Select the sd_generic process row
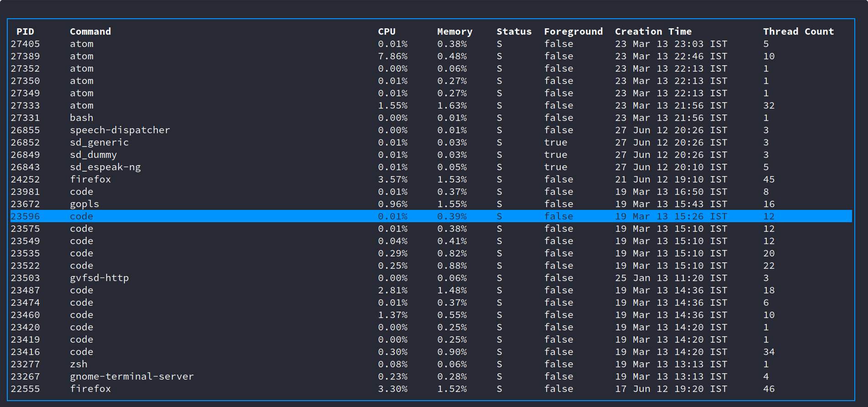The height and width of the screenshot is (407, 868). point(431,142)
